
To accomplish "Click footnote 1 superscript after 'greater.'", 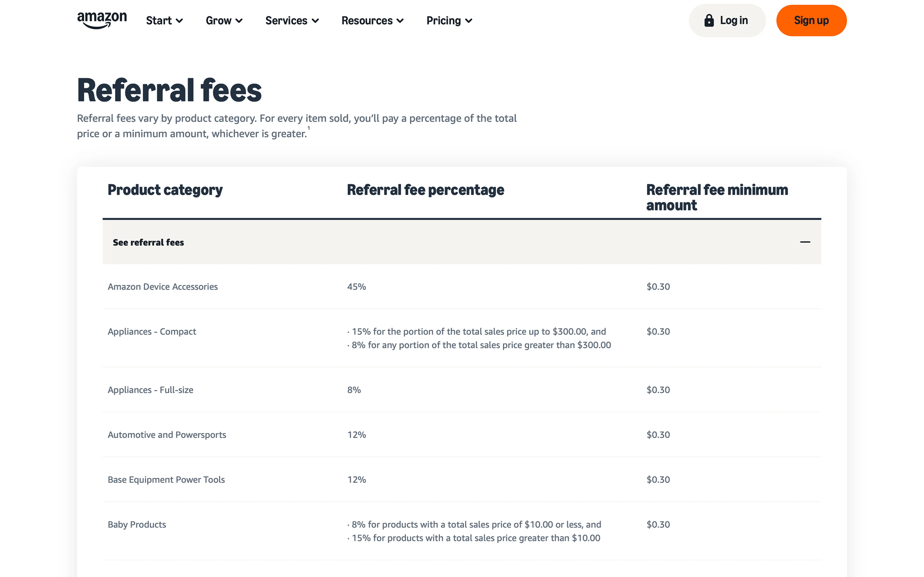I will pos(308,128).
